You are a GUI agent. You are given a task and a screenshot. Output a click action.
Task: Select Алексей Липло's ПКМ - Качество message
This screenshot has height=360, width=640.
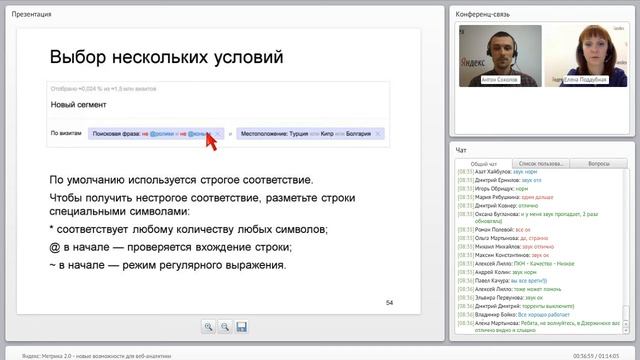(x=516, y=264)
